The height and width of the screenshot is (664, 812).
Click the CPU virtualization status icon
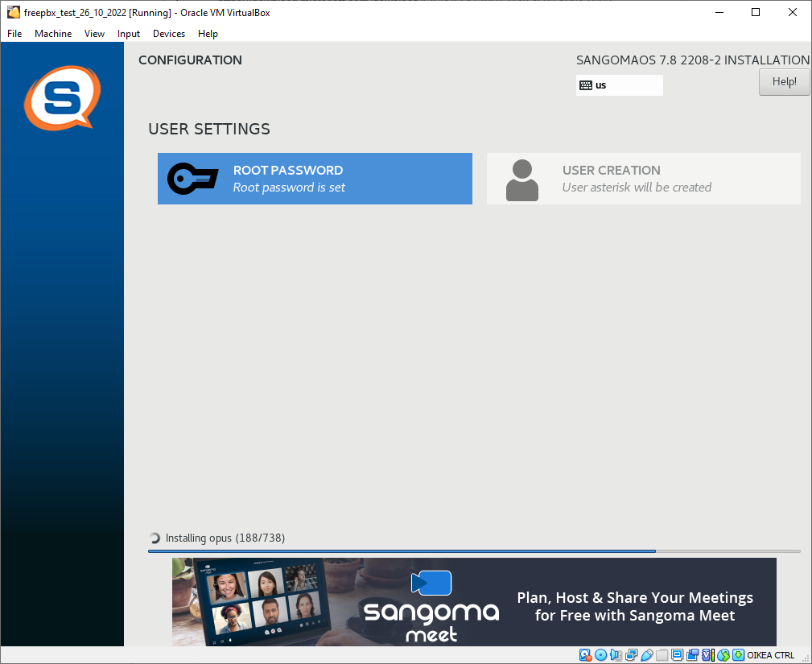point(708,655)
